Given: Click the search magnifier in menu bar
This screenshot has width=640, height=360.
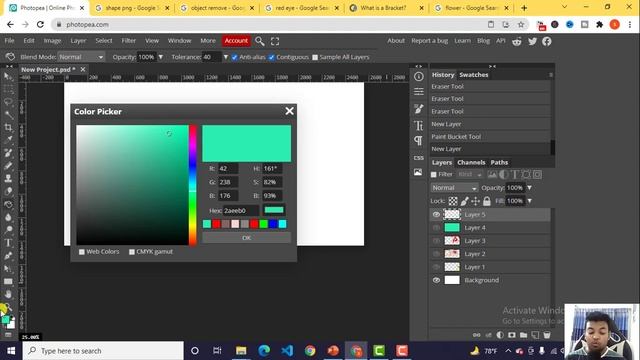Looking at the screenshot, I should pyautogui.click(x=260, y=41).
